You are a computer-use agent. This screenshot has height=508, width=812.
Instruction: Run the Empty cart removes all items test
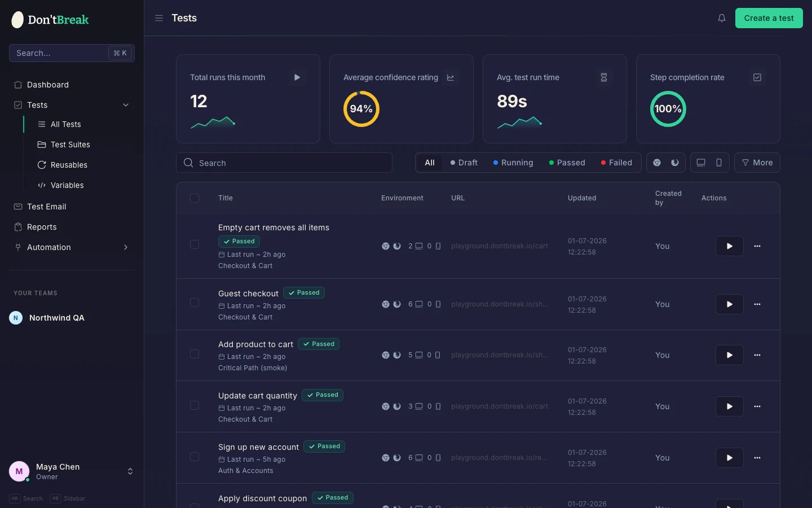pyautogui.click(x=730, y=246)
